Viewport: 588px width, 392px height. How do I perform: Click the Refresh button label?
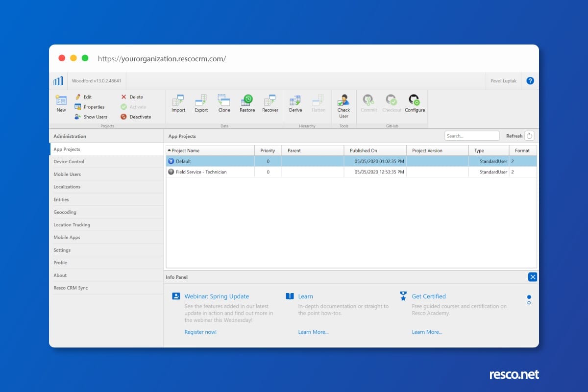(x=514, y=136)
